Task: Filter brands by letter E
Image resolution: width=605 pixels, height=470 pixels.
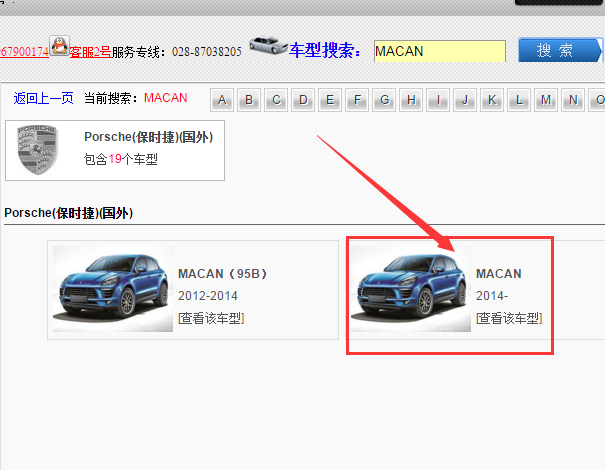Action: (x=330, y=100)
